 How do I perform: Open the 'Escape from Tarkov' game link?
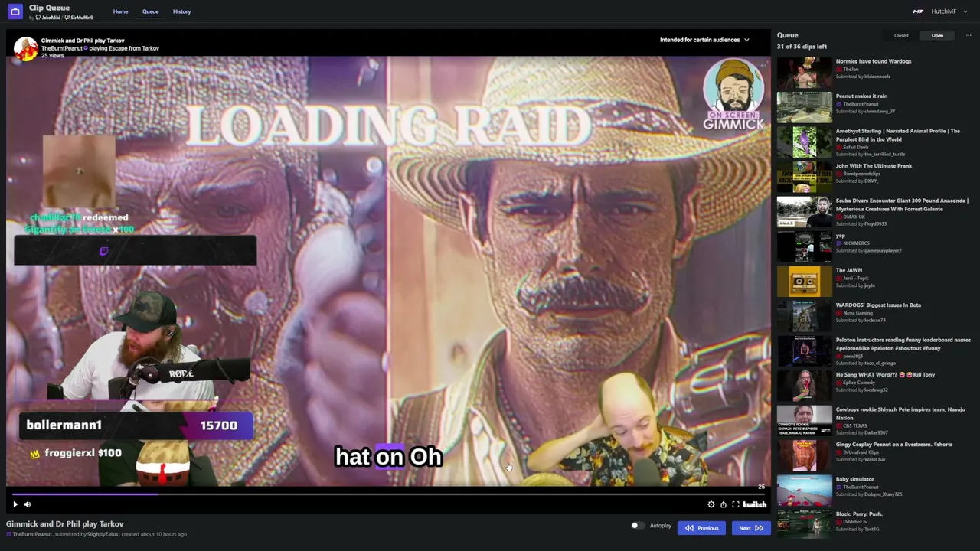point(134,48)
